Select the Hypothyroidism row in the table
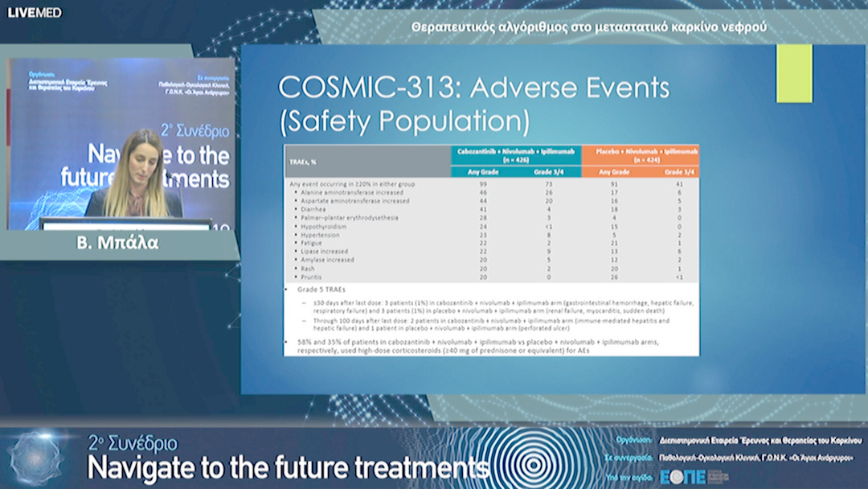 tap(323, 226)
